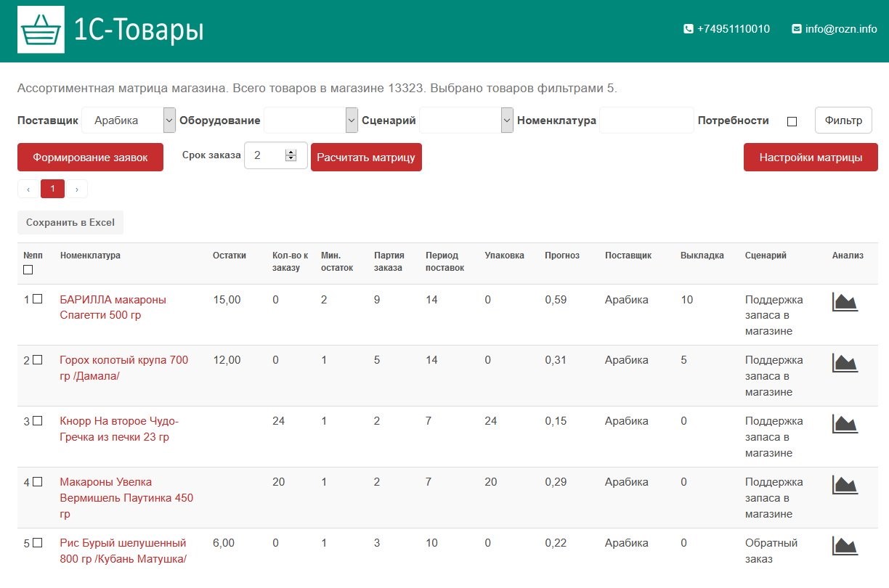889x588 pixels.
Task: Open analysis chart for Рис Бурый row
Action: coord(845,545)
